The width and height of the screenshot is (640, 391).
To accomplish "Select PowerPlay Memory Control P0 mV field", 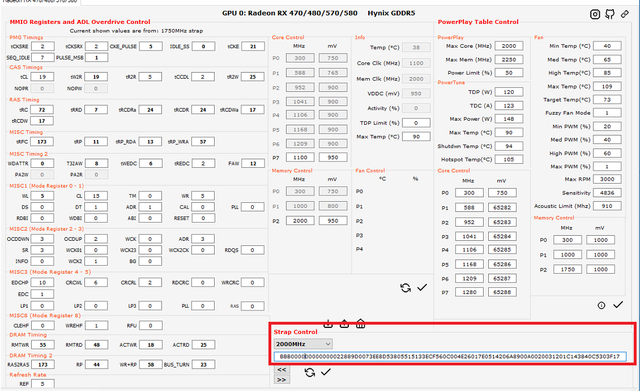I will 600,240.
